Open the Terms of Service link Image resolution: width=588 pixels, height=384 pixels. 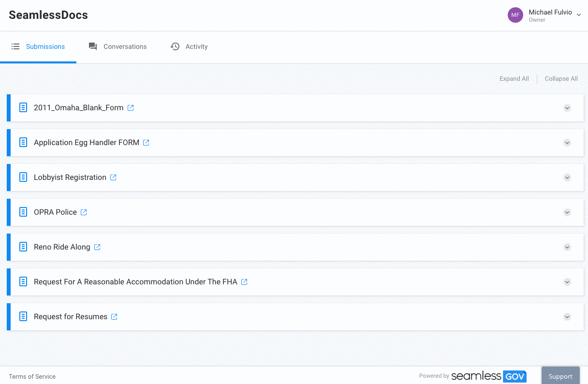[32, 377]
